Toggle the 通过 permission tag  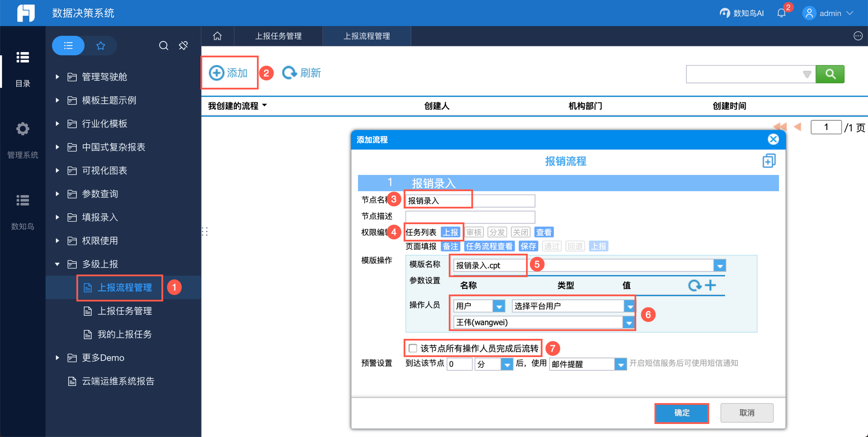[x=552, y=246]
